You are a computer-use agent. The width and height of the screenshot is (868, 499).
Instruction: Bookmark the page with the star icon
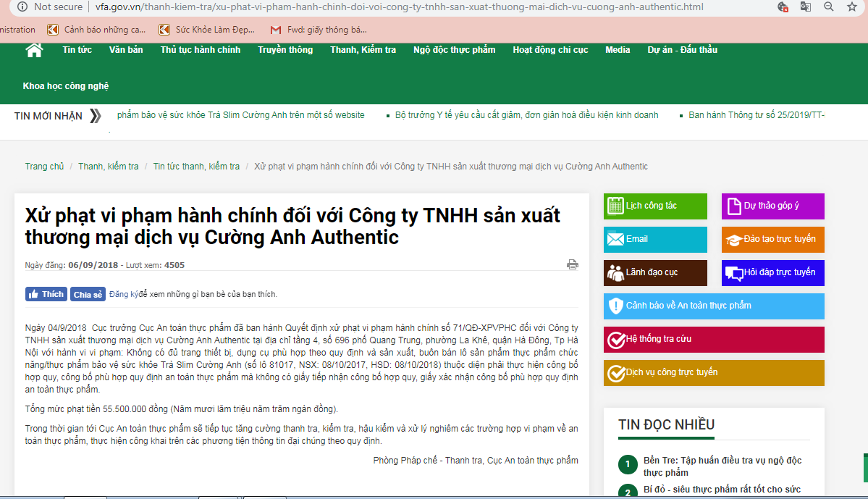[851, 7]
